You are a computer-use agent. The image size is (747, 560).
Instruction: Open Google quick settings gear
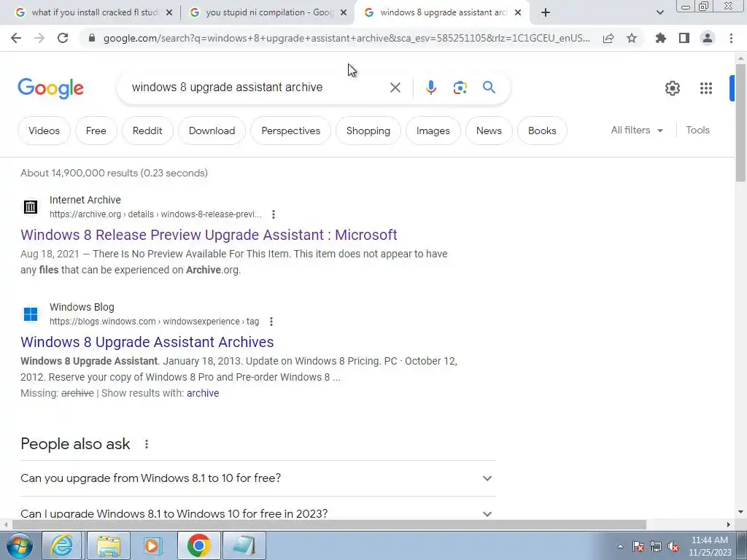[x=672, y=88]
